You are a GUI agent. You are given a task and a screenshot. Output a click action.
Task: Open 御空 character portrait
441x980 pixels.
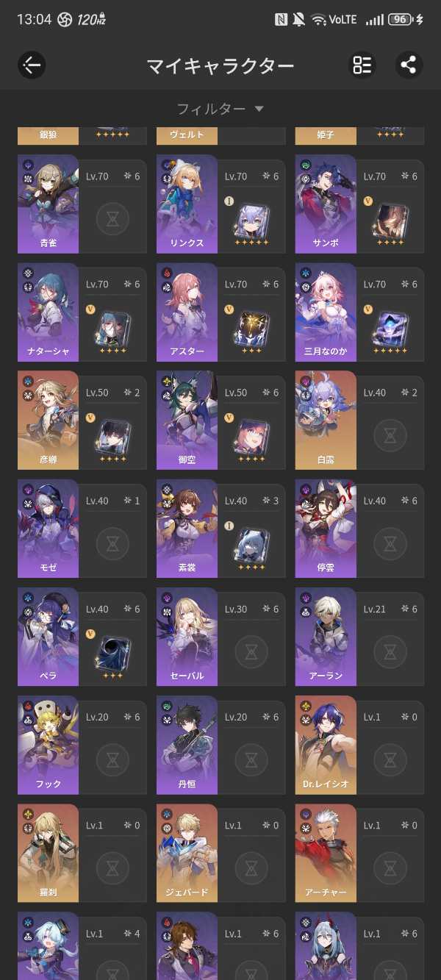[x=187, y=421]
